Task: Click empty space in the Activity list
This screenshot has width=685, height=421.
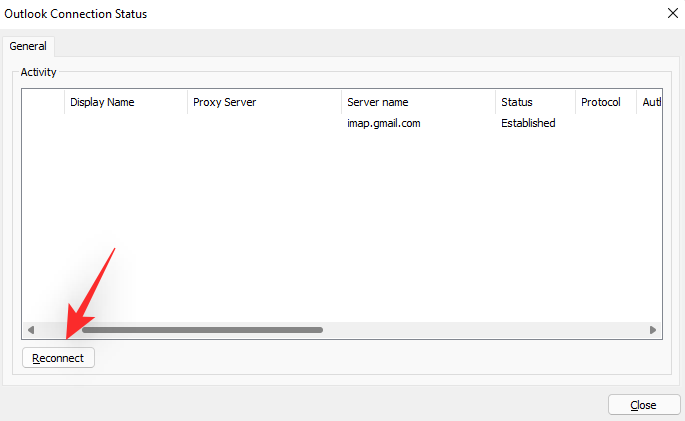Action: coord(340,230)
